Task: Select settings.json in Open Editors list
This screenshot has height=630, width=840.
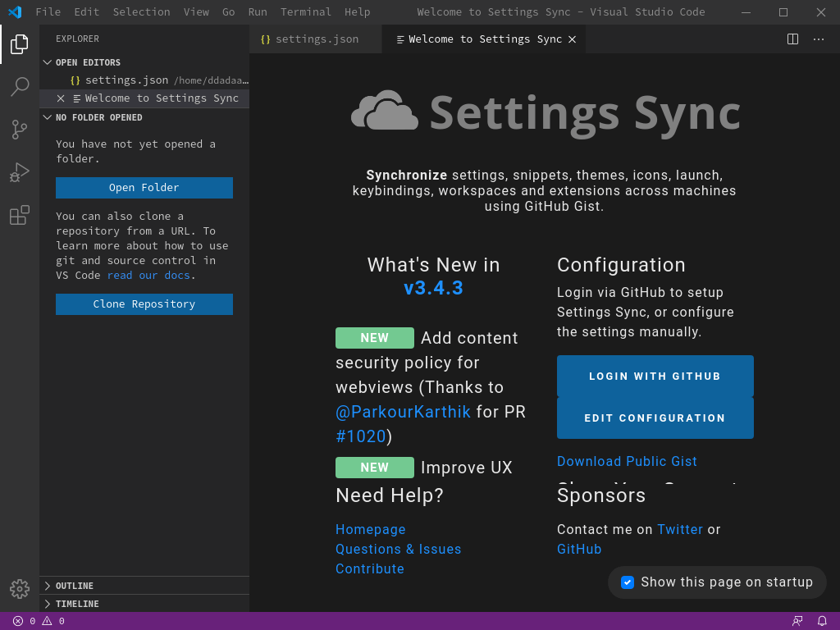Action: coord(126,80)
